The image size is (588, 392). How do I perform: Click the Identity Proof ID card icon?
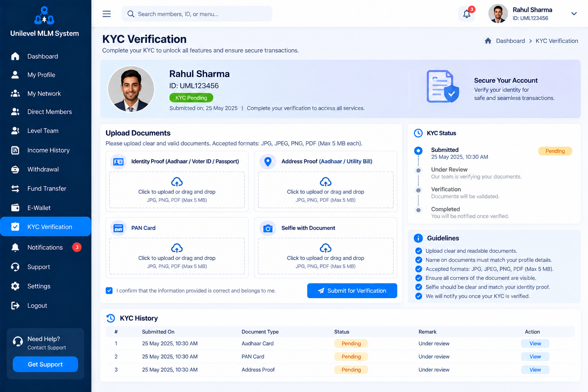pyautogui.click(x=118, y=162)
